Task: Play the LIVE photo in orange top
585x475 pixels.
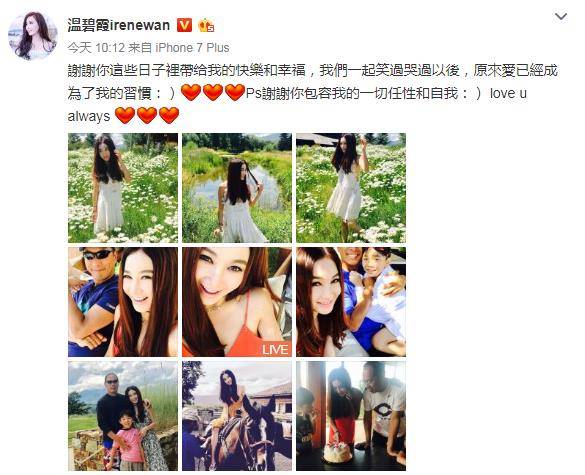Action: coord(237,302)
